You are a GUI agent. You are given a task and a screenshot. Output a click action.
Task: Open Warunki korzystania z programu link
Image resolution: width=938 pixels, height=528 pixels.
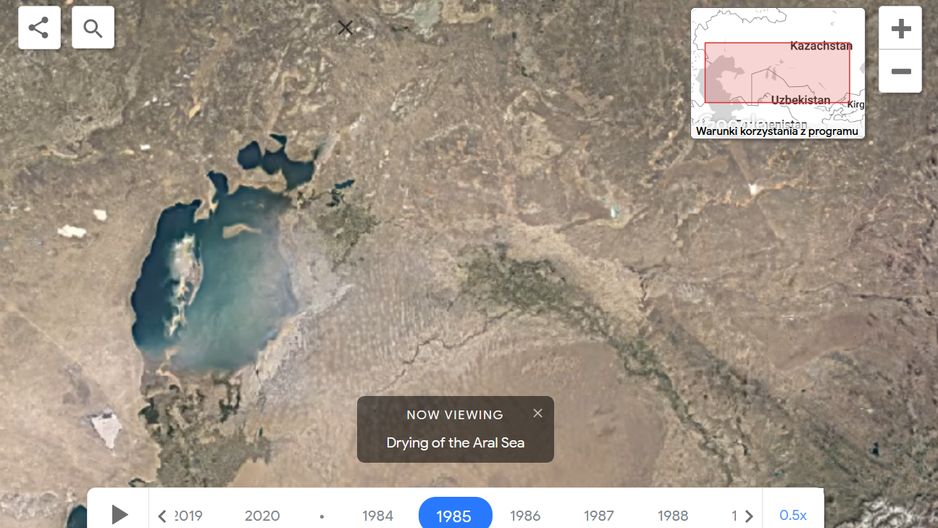pos(777,131)
